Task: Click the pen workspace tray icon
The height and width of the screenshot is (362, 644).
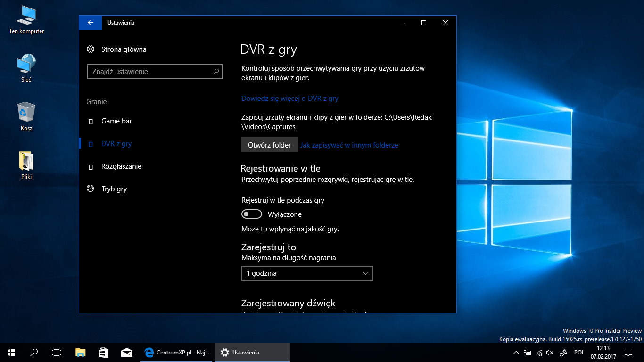Action: pyautogui.click(x=563, y=353)
